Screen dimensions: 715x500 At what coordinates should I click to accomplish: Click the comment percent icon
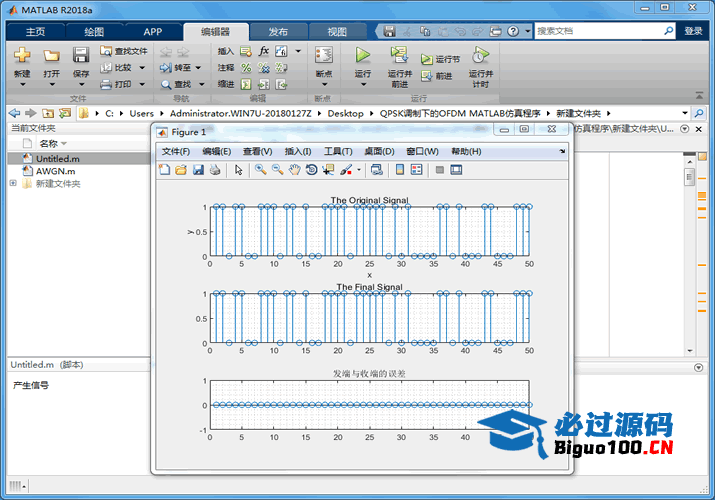tap(246, 67)
